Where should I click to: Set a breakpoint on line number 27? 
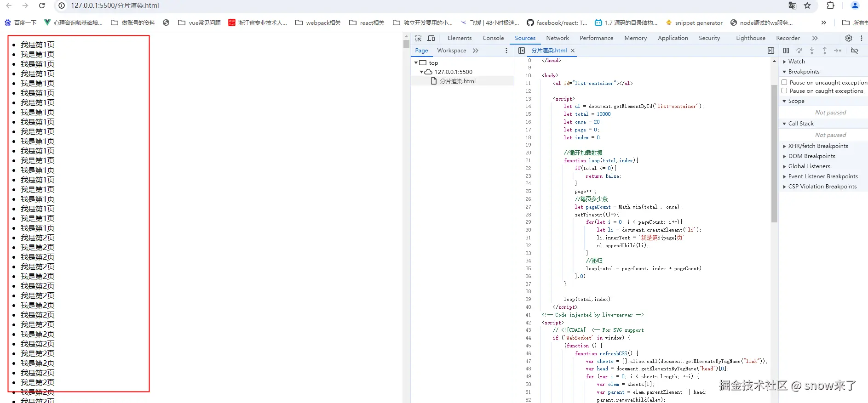528,207
